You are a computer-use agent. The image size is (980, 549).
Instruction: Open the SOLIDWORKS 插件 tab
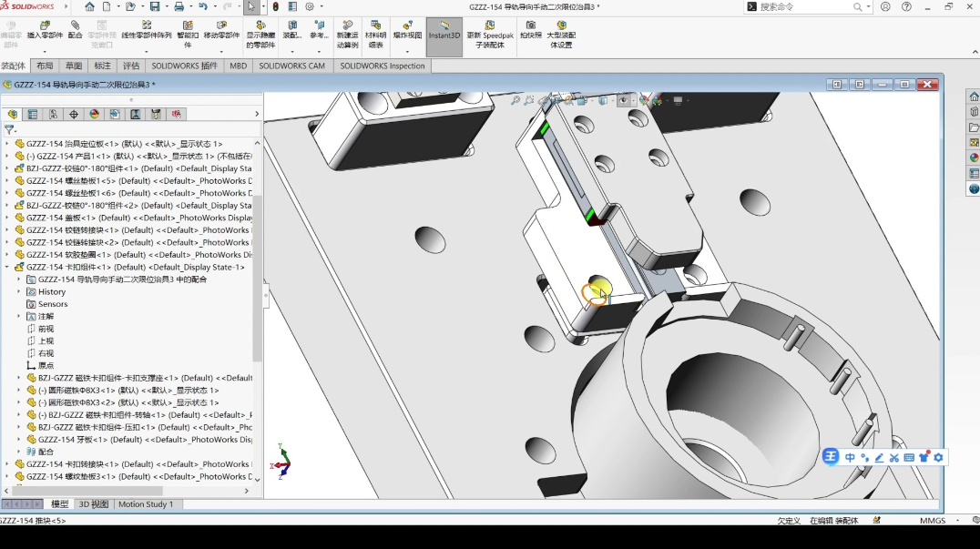[184, 66]
